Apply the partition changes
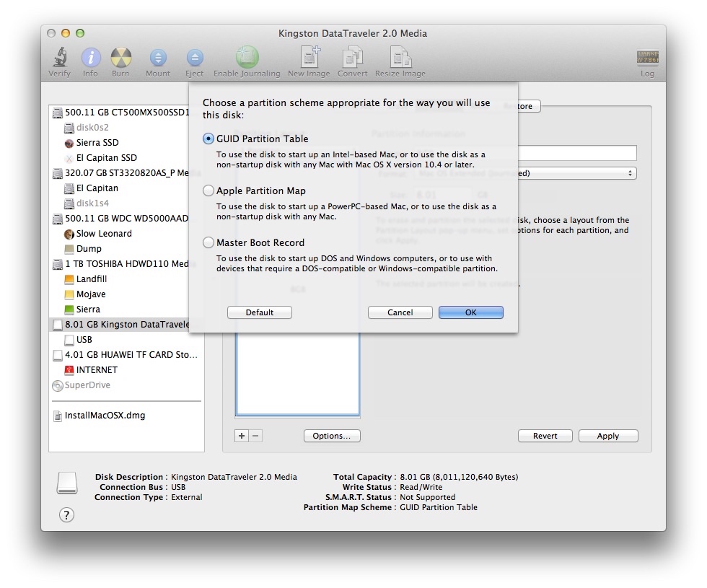The height and width of the screenshot is (588, 707). (x=608, y=436)
